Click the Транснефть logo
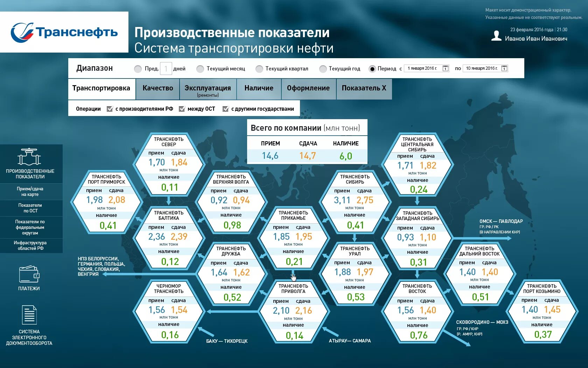The width and height of the screenshot is (588, 368). coord(64,32)
